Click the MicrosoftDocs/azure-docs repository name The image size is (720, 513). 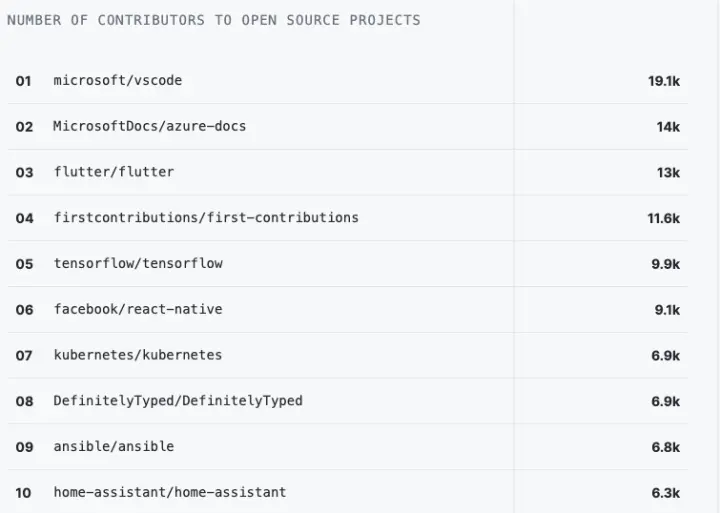(149, 126)
